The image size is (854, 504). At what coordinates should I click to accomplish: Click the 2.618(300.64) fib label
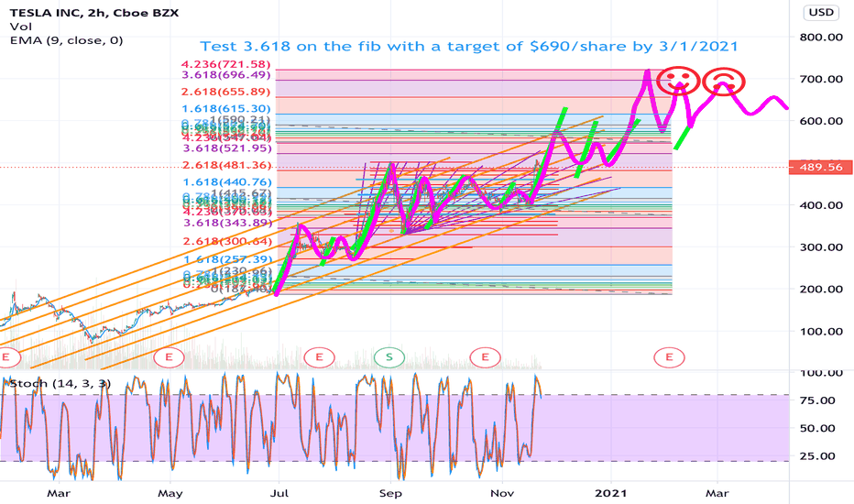click(227, 241)
